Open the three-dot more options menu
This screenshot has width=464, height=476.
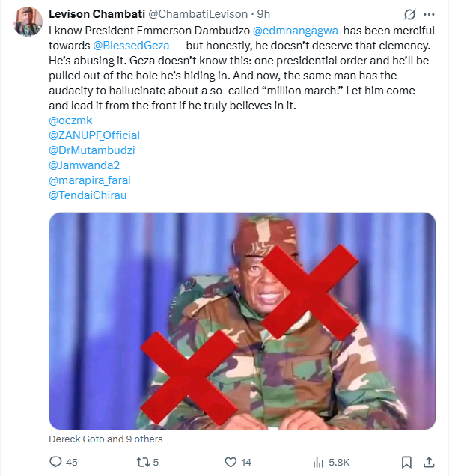(x=429, y=15)
